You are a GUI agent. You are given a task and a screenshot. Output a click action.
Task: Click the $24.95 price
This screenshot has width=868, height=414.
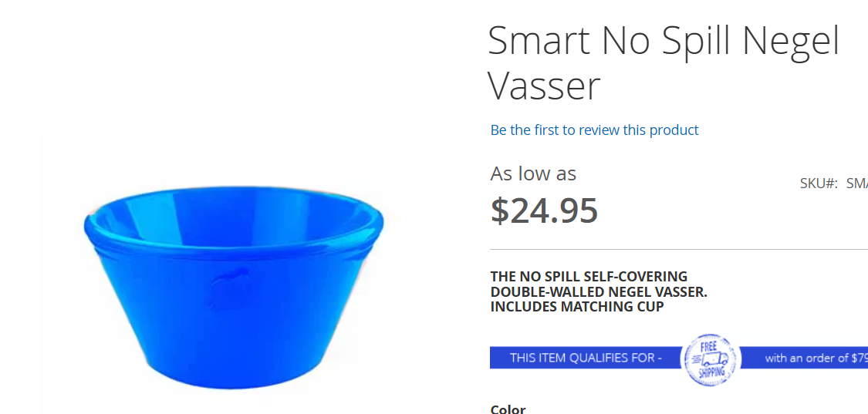(544, 210)
